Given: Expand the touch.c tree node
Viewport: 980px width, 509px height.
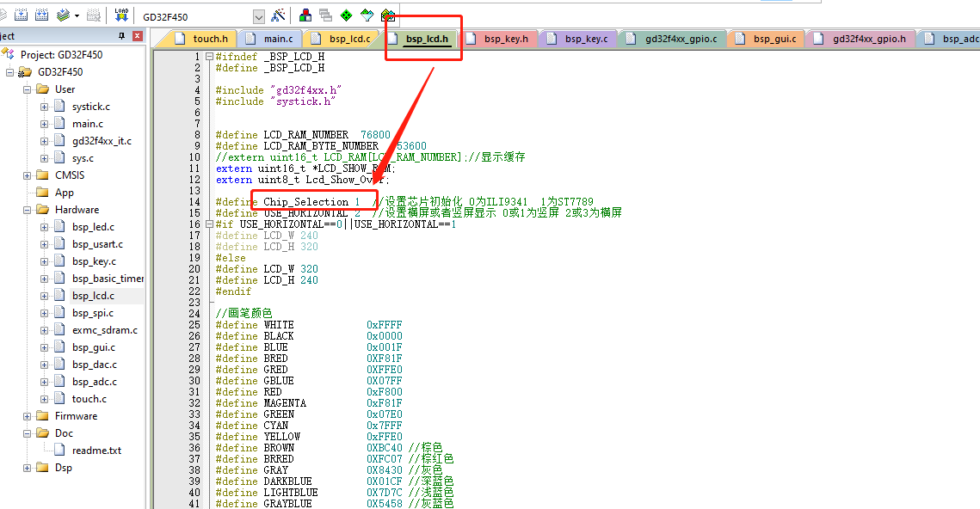Looking at the screenshot, I should tap(45, 399).
